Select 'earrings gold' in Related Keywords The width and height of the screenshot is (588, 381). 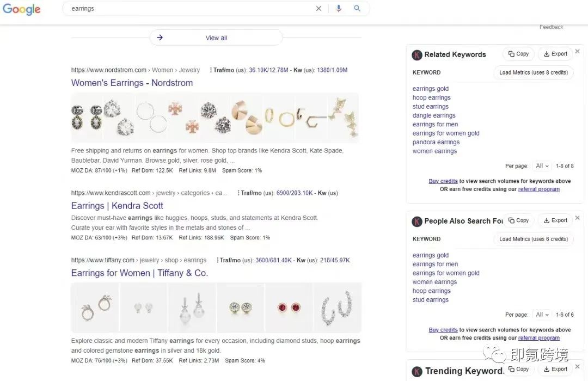click(x=431, y=89)
